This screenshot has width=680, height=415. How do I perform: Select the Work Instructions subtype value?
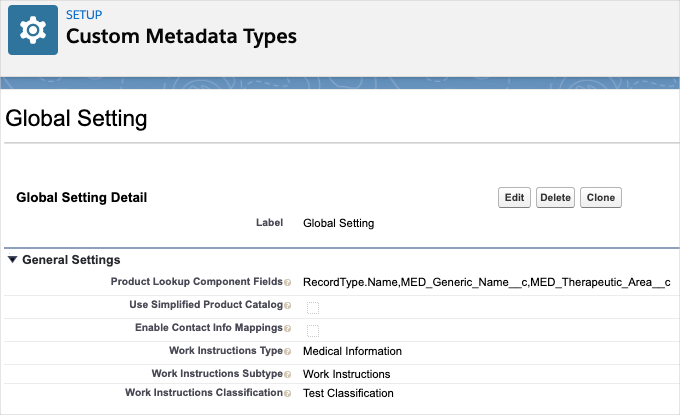click(346, 375)
